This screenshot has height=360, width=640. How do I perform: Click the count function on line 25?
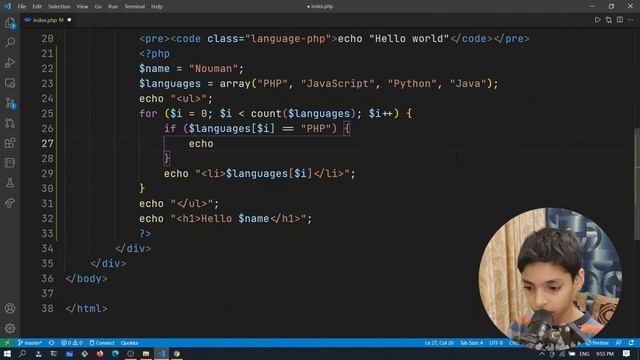(266, 113)
